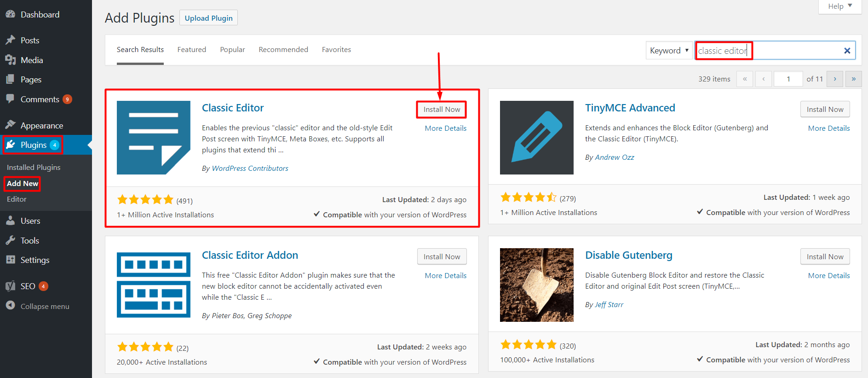
Task: Click the Plugins plug icon
Action: pyautogui.click(x=10, y=145)
